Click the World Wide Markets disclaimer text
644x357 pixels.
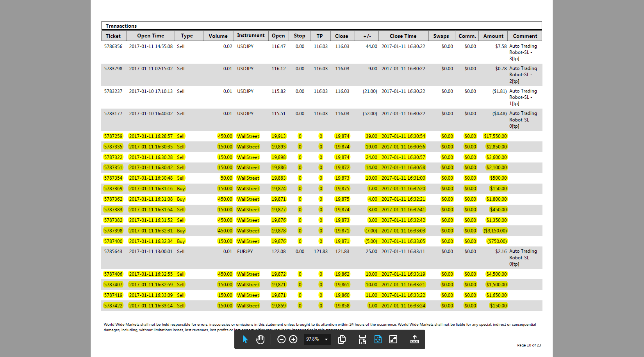(319, 327)
